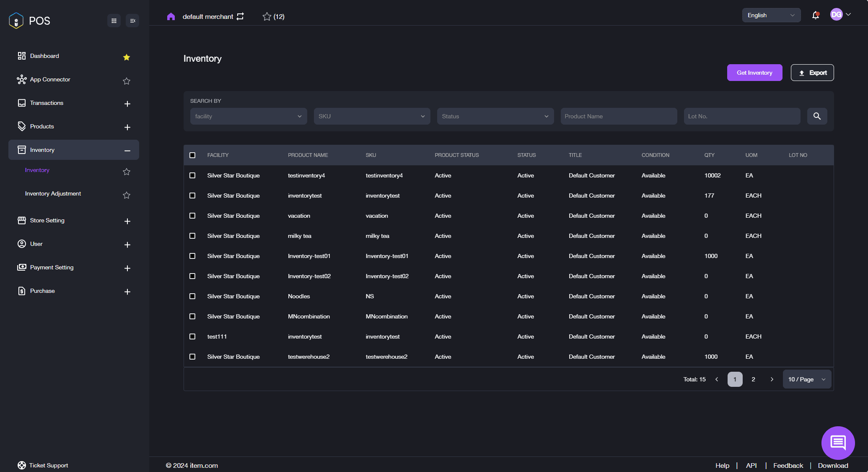Click the Get Inventory button
Viewport: 868px width, 472px height.
[x=754, y=73]
